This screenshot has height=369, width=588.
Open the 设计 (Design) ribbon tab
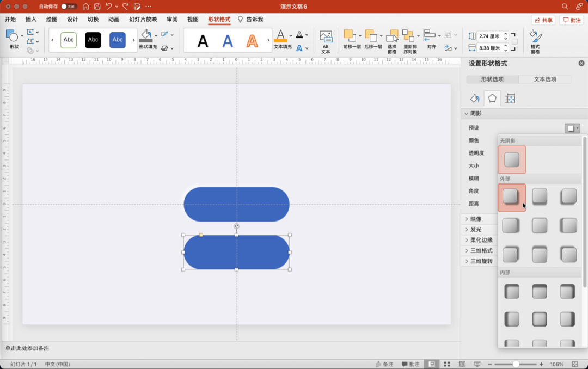[72, 20]
